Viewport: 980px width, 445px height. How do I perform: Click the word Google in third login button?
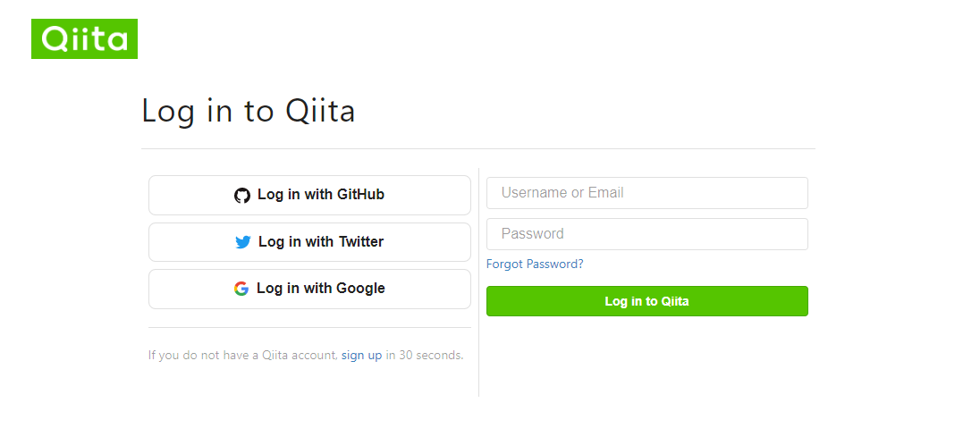coord(360,288)
